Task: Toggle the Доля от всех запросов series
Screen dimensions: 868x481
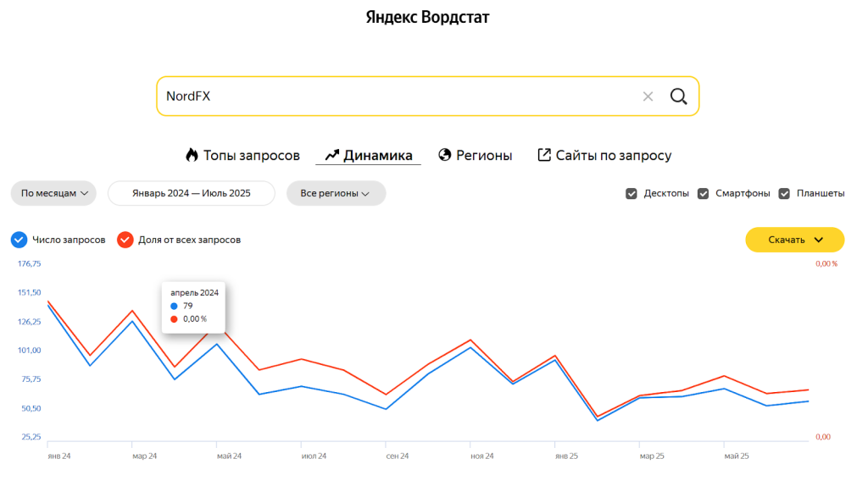Action: [125, 240]
